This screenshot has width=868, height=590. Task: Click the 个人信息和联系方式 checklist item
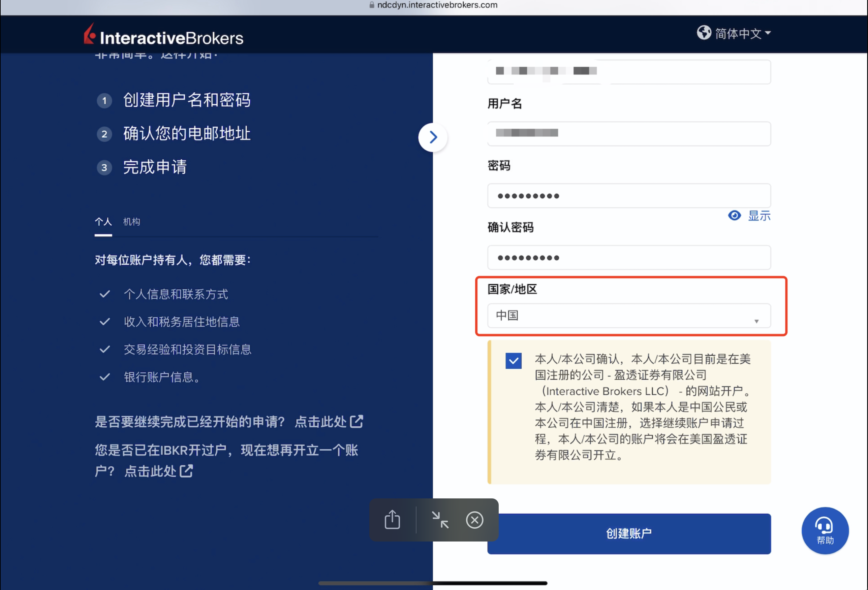click(x=163, y=294)
